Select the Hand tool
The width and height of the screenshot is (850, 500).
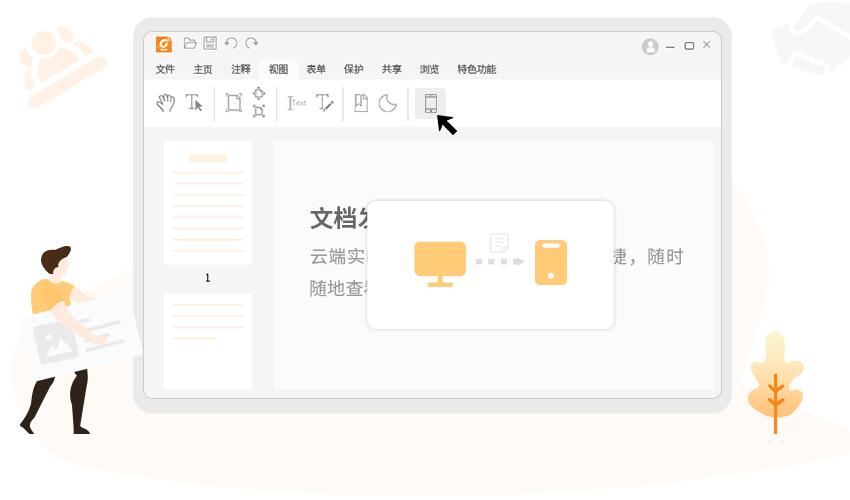(x=166, y=103)
